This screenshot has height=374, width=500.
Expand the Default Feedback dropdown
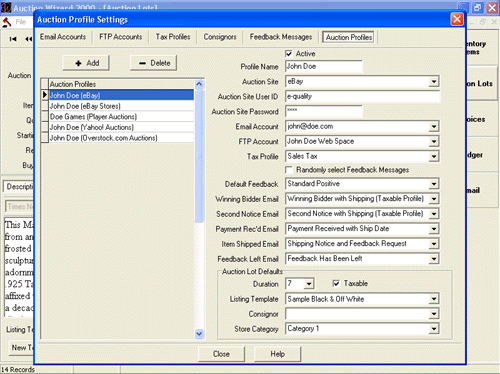434,184
